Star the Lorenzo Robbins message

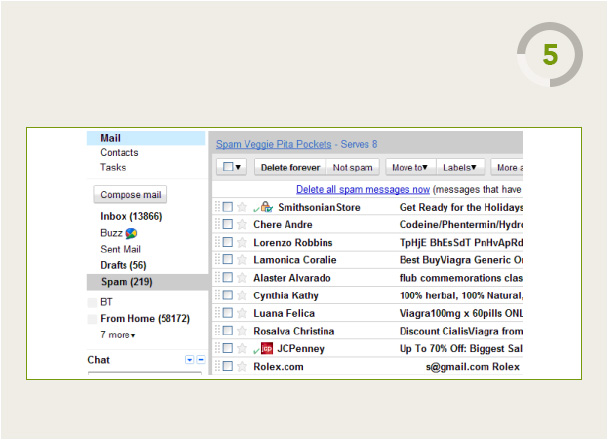[242, 242]
